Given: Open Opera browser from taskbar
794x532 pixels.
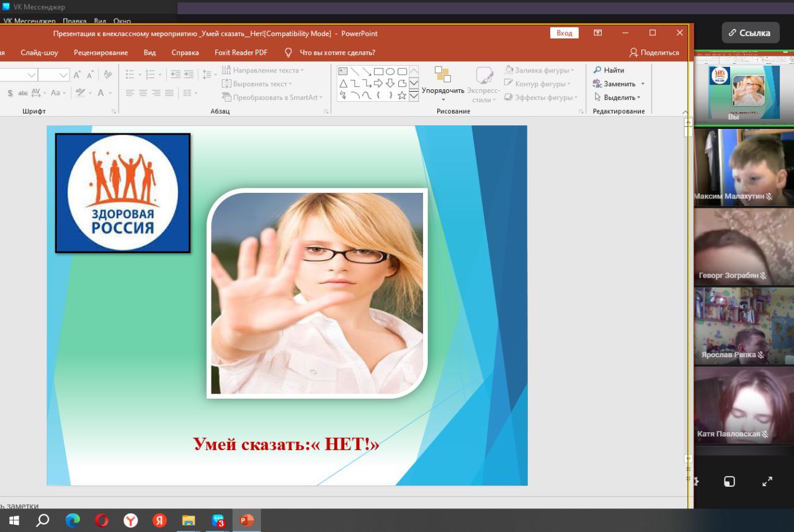Looking at the screenshot, I should click(102, 520).
